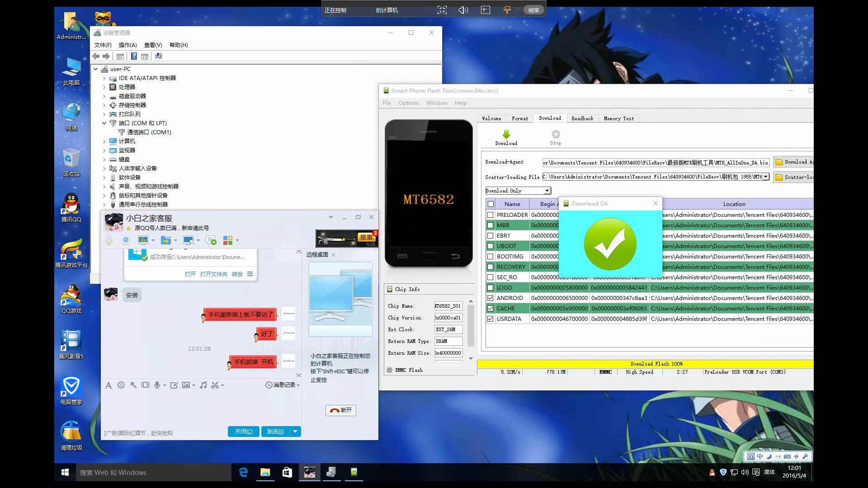Switch to the Memory Test tab
Screen dimensions: 868x488
[x=618, y=118]
